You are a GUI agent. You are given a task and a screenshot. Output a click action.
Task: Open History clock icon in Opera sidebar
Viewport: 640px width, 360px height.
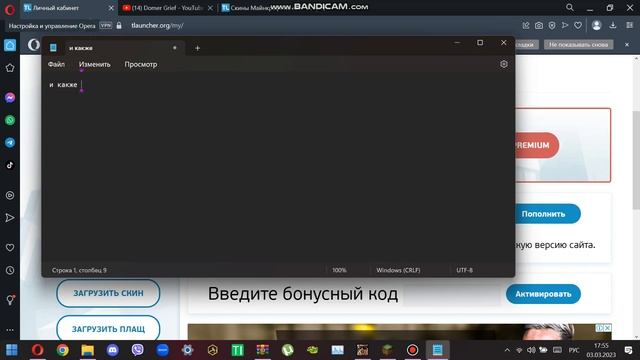(x=10, y=270)
